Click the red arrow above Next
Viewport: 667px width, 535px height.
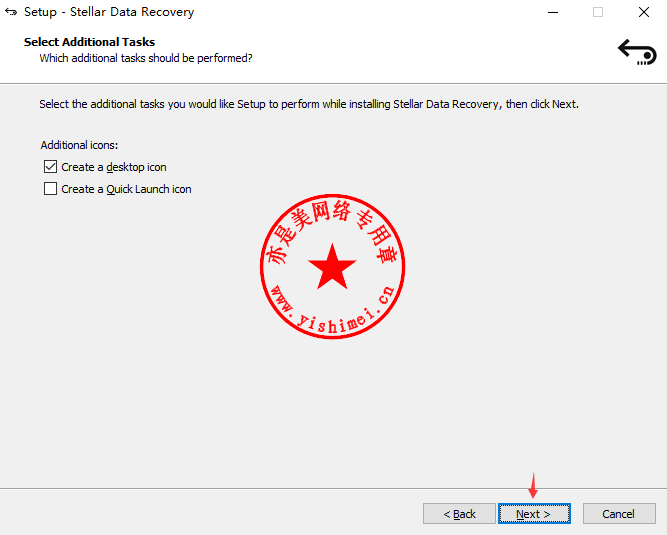(533, 485)
